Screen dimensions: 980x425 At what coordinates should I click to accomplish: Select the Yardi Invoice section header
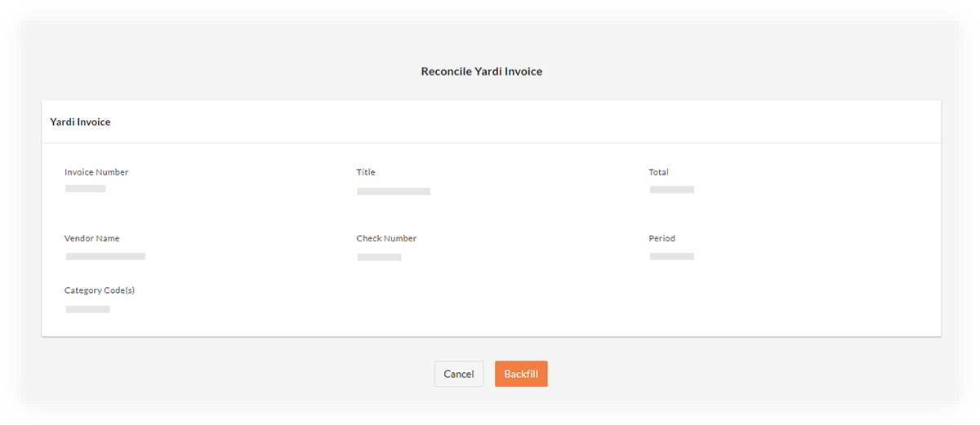[x=80, y=122]
